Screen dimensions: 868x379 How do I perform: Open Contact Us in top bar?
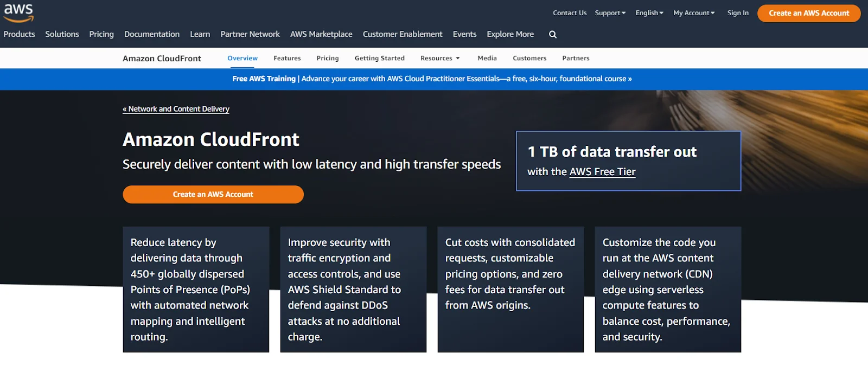(569, 13)
